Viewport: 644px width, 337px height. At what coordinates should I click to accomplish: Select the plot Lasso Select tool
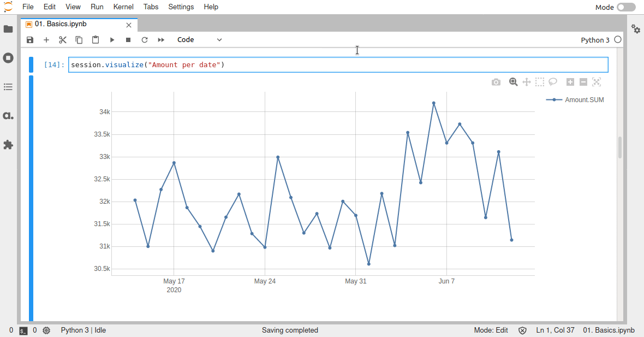click(x=553, y=82)
